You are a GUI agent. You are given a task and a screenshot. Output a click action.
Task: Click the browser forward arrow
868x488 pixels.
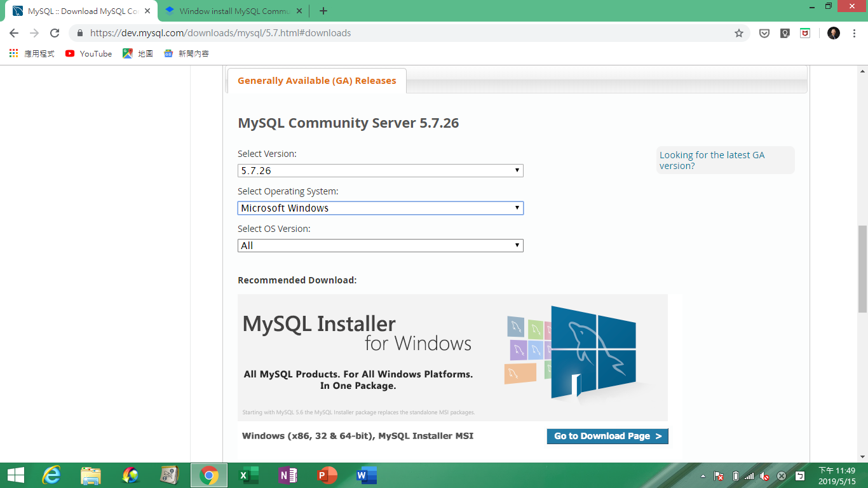click(34, 33)
